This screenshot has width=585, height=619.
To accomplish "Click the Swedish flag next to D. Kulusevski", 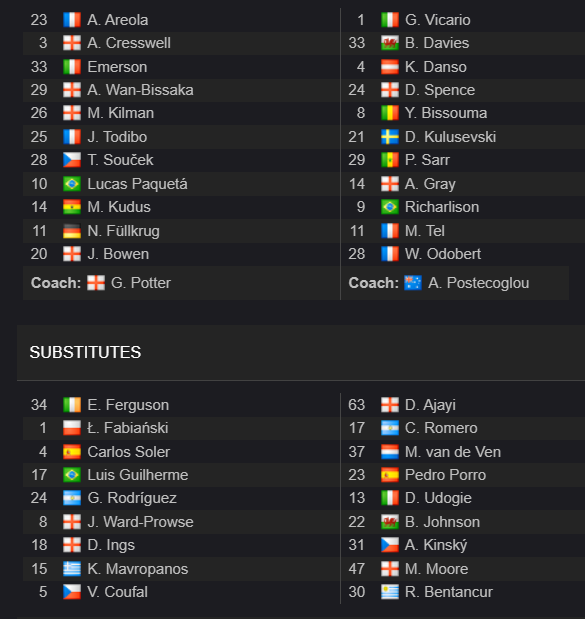I will point(390,137).
